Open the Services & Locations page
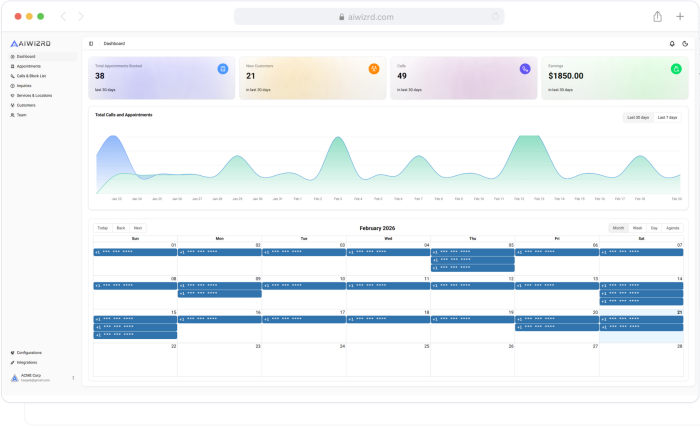700x427 pixels. pos(34,95)
